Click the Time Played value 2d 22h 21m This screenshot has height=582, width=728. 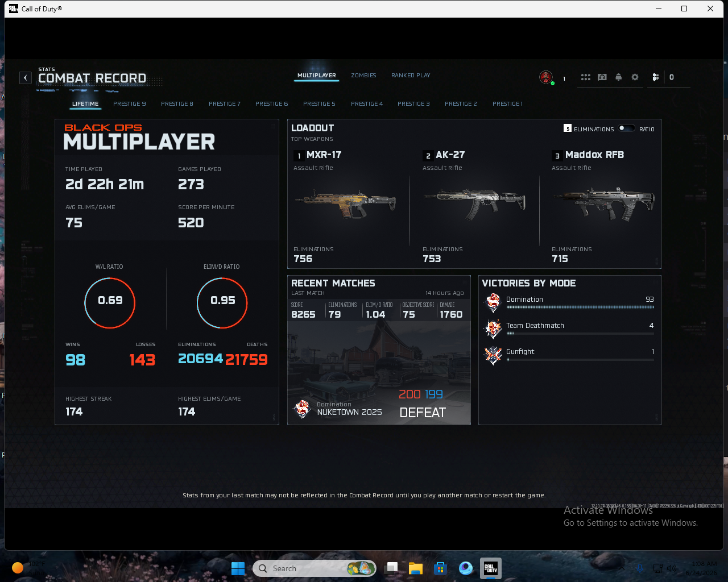coord(105,185)
